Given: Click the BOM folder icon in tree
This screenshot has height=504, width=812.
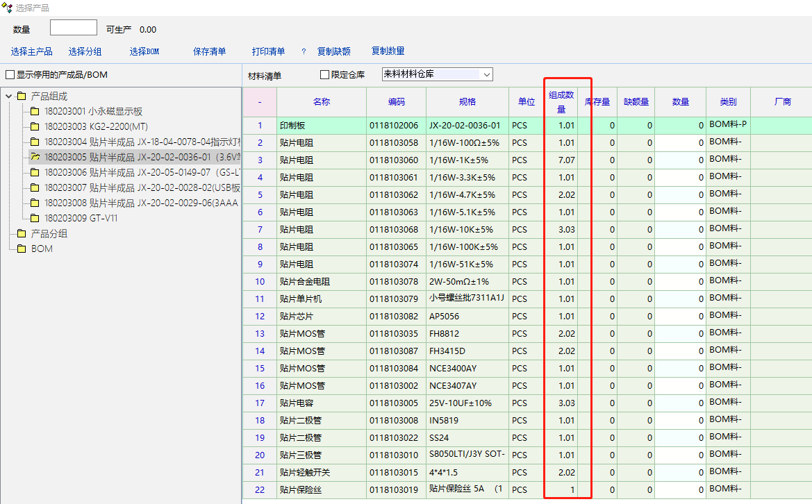Looking at the screenshot, I should coord(21,249).
